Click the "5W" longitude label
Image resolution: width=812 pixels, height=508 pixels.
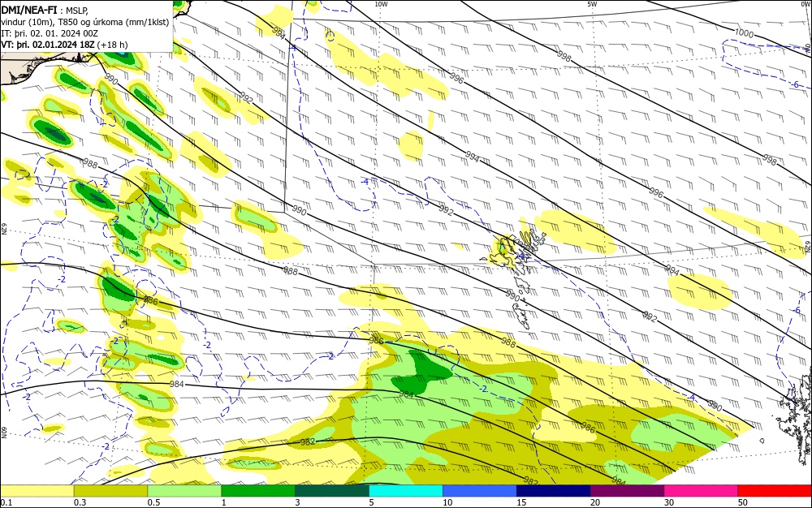coord(592,4)
